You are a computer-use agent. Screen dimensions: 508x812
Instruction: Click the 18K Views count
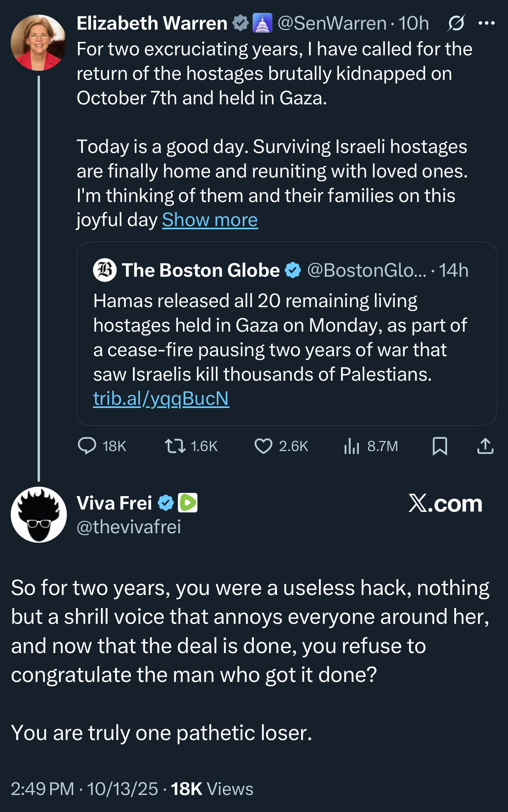pos(212,789)
